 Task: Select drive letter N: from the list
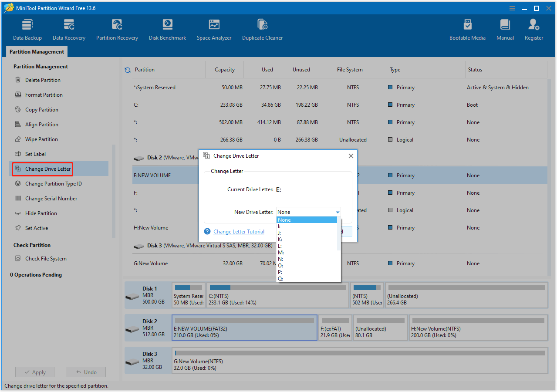[x=307, y=259]
